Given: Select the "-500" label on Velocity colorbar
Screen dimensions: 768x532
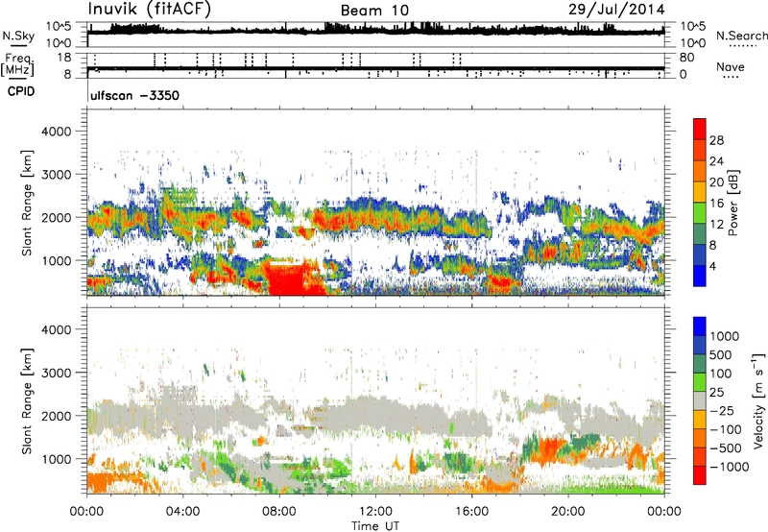Looking at the screenshot, I should (x=726, y=447).
